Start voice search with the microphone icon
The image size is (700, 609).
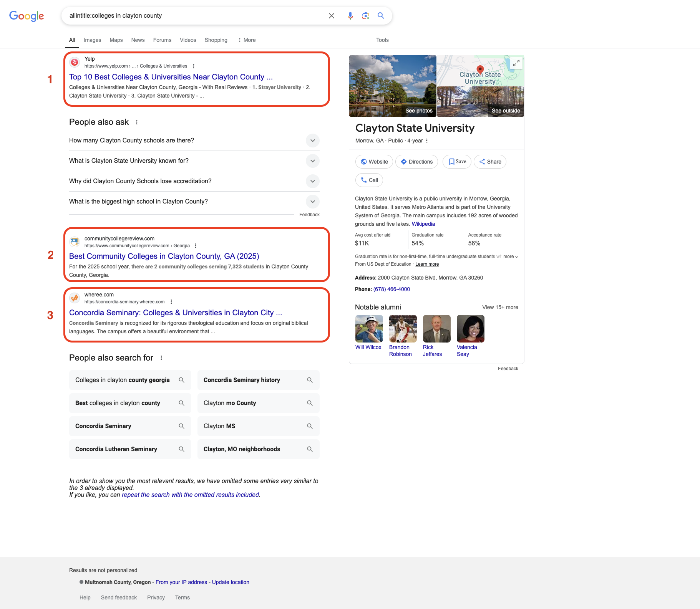point(350,16)
